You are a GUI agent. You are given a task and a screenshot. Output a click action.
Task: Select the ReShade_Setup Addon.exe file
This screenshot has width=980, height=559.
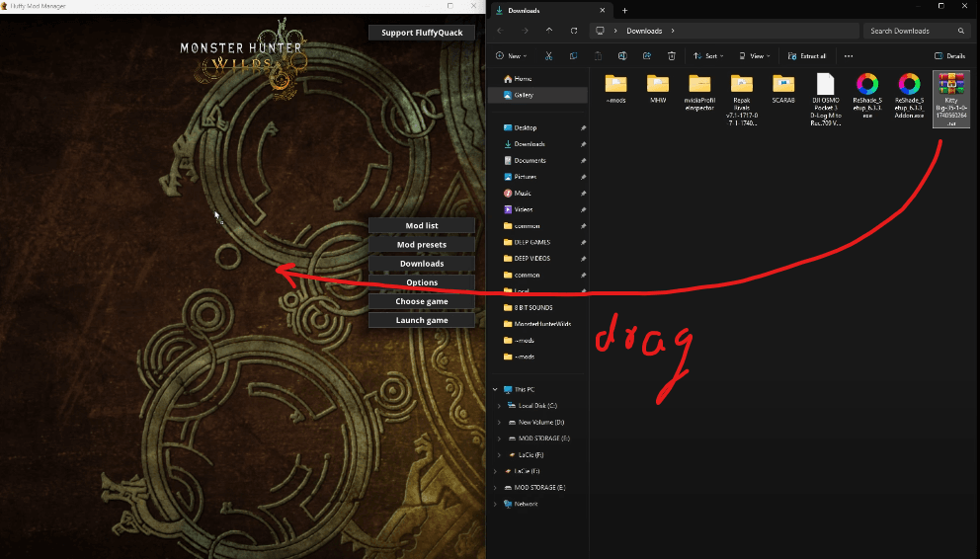tap(910, 96)
